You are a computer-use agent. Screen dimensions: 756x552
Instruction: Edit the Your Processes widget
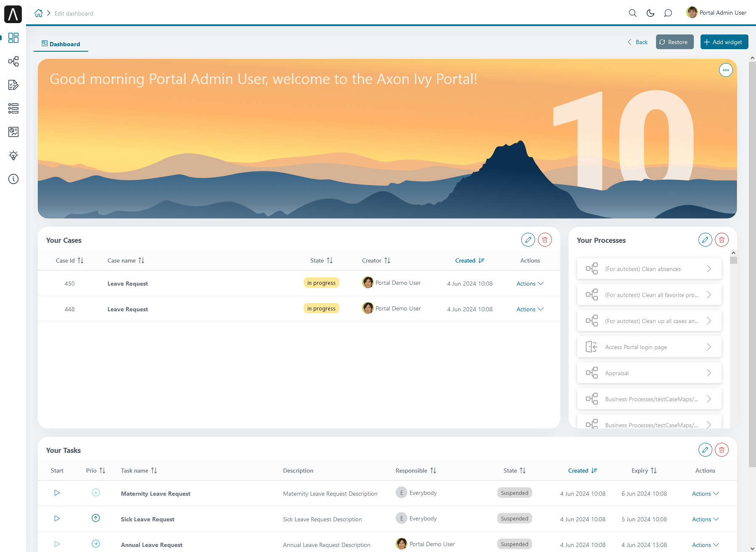click(705, 240)
